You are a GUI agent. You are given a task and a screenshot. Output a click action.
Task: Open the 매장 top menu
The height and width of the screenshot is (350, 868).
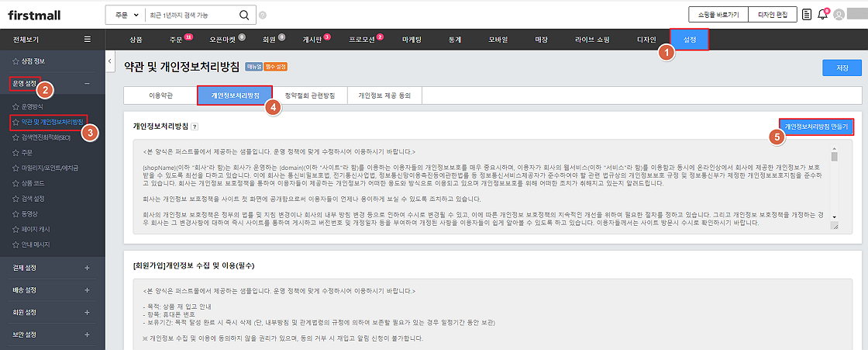[x=541, y=40]
